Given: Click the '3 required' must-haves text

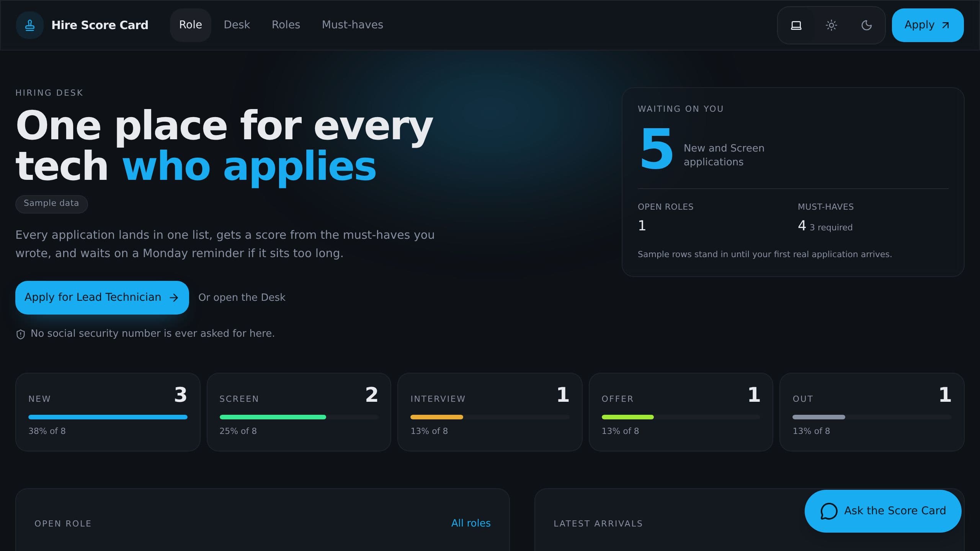Looking at the screenshot, I should click(x=831, y=228).
